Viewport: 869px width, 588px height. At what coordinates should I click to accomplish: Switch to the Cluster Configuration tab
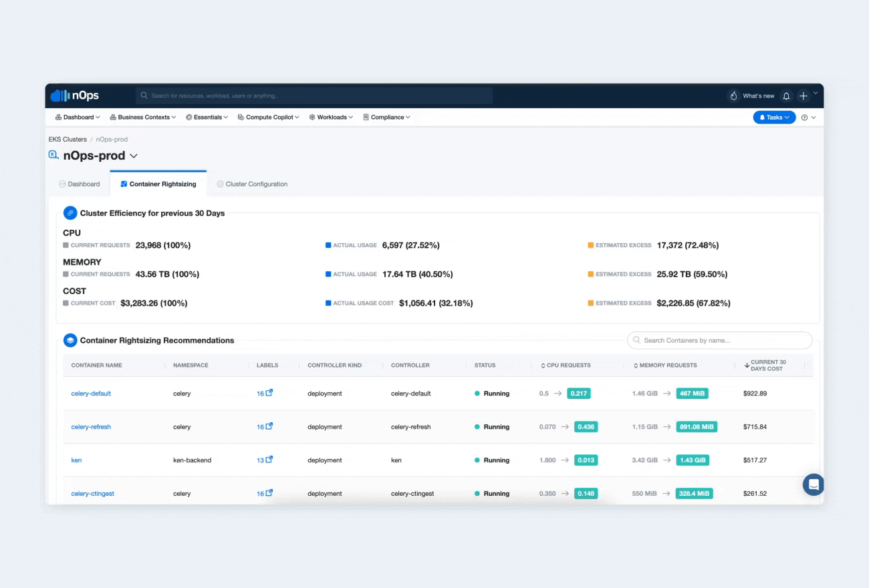pos(252,184)
